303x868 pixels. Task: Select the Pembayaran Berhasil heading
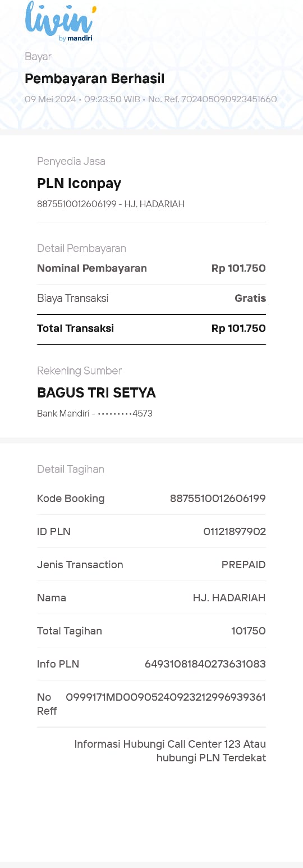(95, 79)
